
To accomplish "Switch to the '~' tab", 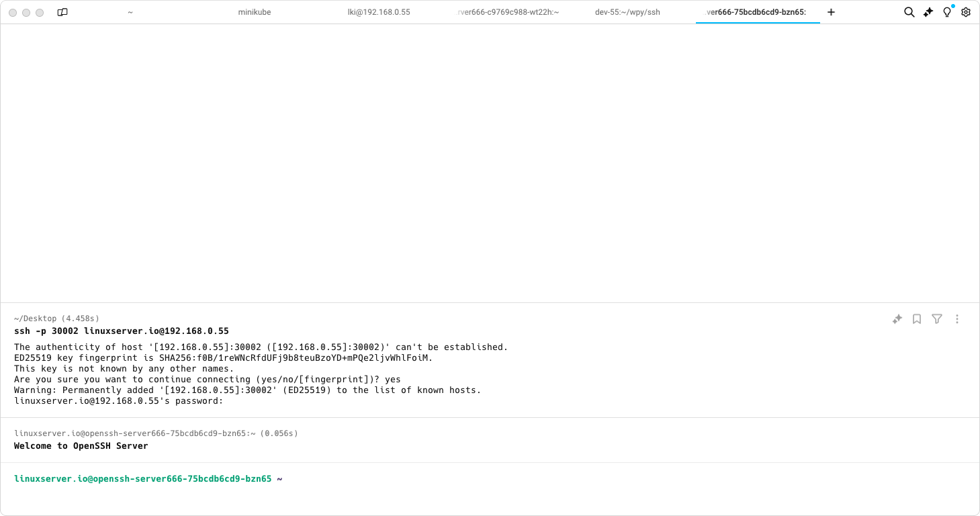I will pyautogui.click(x=130, y=12).
